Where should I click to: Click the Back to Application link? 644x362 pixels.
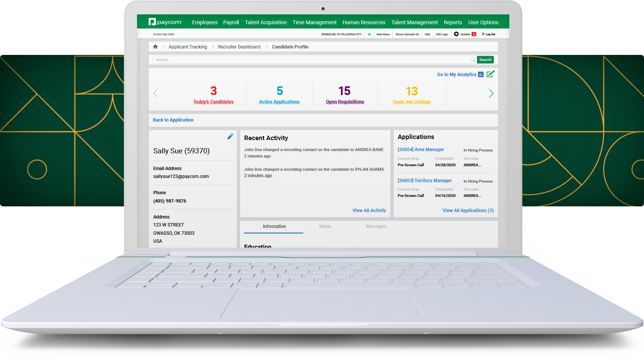[x=173, y=120]
